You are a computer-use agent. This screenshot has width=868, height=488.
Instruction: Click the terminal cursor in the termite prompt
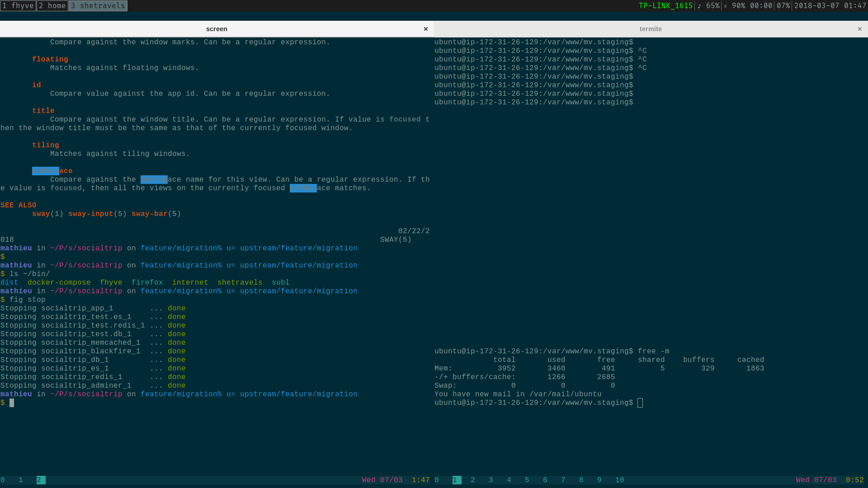click(x=639, y=403)
